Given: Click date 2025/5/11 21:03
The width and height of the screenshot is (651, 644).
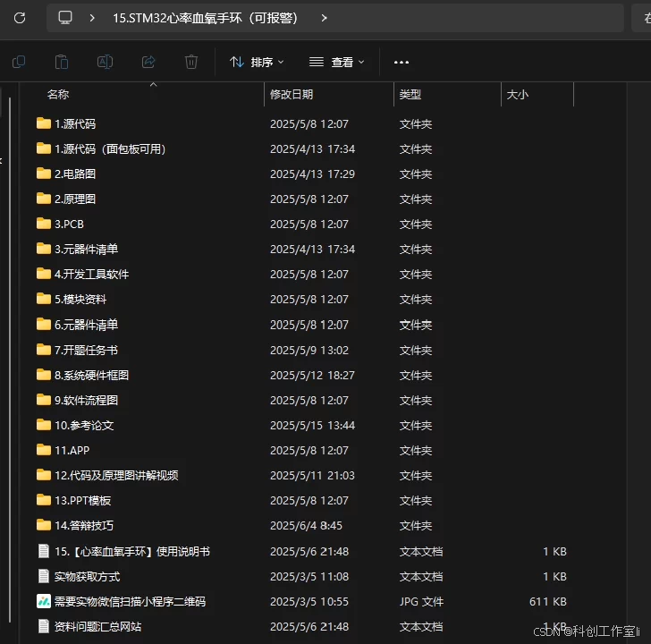Looking at the screenshot, I should point(312,475).
